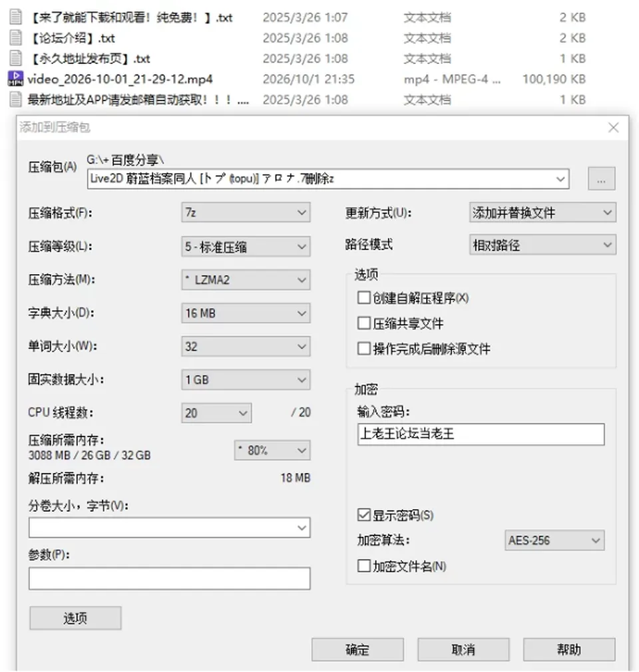Expand the 单词大小 dropdown showing 32
This screenshot has width=639, height=672.
pyautogui.click(x=246, y=346)
